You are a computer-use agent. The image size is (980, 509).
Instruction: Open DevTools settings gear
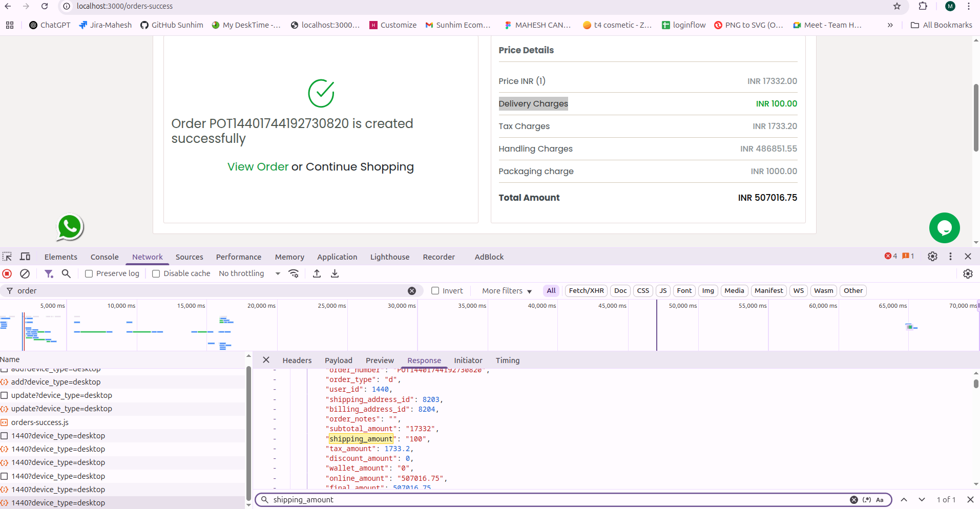pyautogui.click(x=932, y=257)
